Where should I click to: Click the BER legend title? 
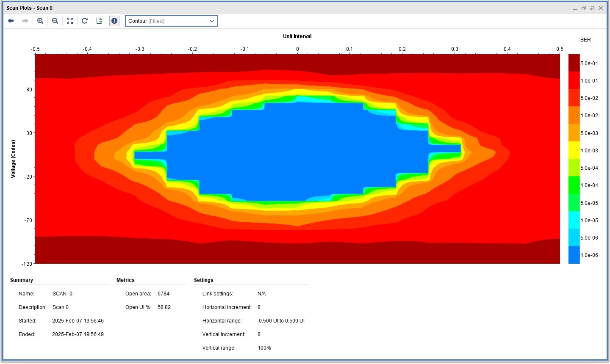585,40
